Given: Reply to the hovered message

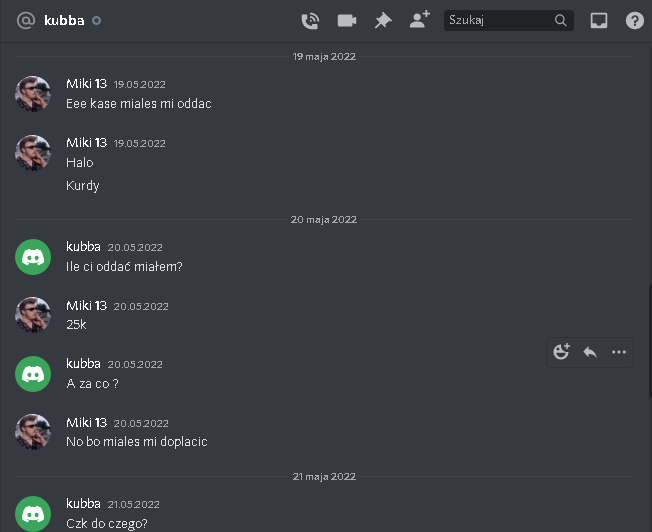Looking at the screenshot, I should pos(590,352).
